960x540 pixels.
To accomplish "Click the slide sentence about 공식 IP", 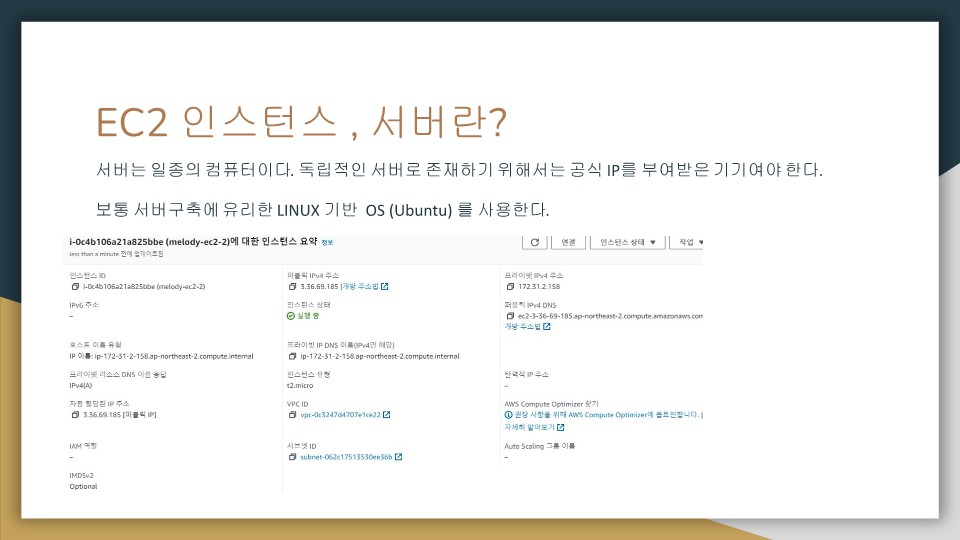I will tap(459, 170).
